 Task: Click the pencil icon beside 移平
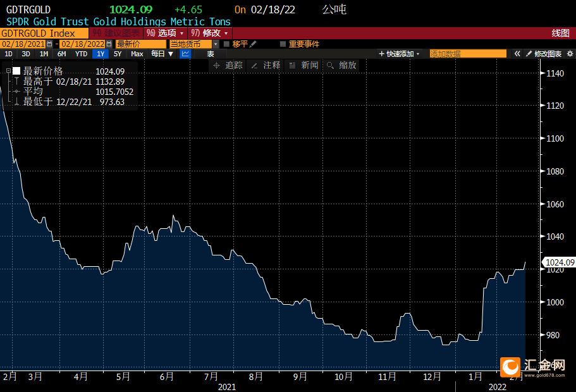pyautogui.click(x=253, y=44)
